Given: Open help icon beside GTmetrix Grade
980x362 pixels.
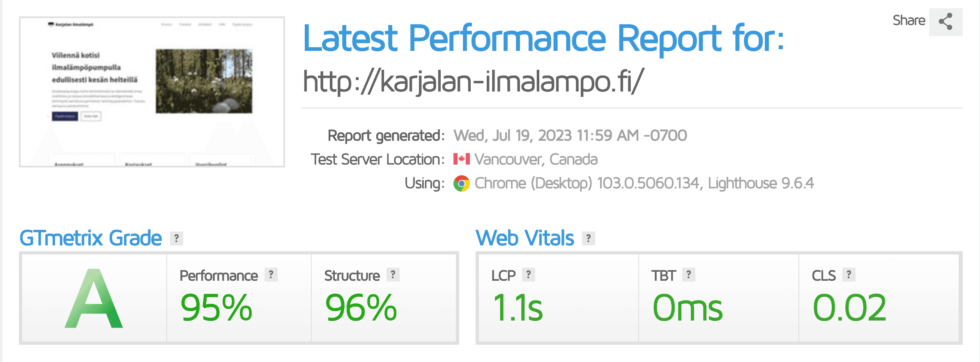Looking at the screenshot, I should point(177,238).
